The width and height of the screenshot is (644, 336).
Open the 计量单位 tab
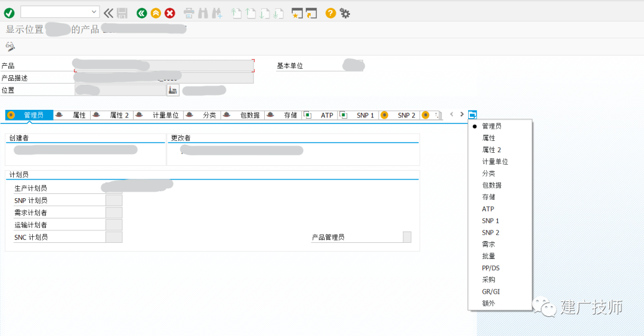[x=159, y=115]
